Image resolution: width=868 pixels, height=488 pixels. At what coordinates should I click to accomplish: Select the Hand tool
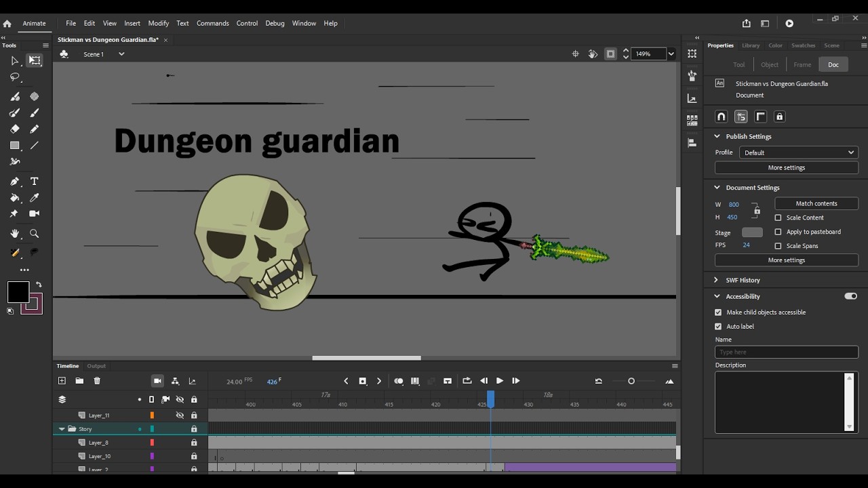click(x=15, y=234)
